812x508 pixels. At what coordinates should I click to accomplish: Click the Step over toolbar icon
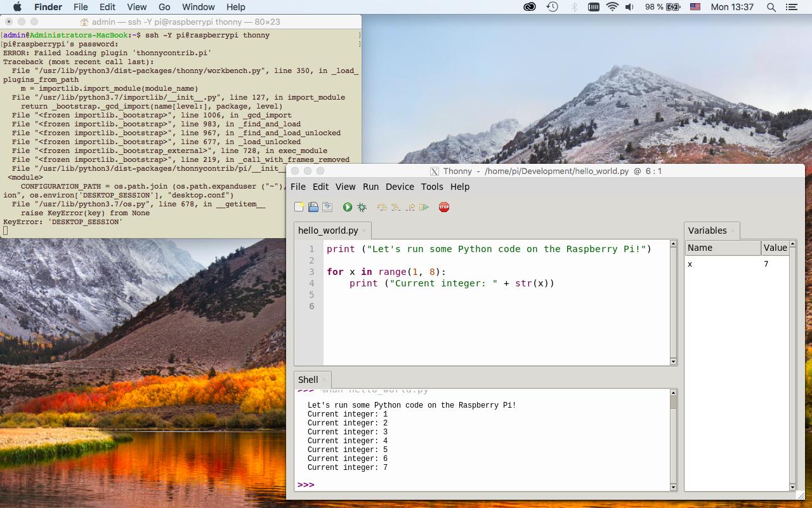(382, 207)
